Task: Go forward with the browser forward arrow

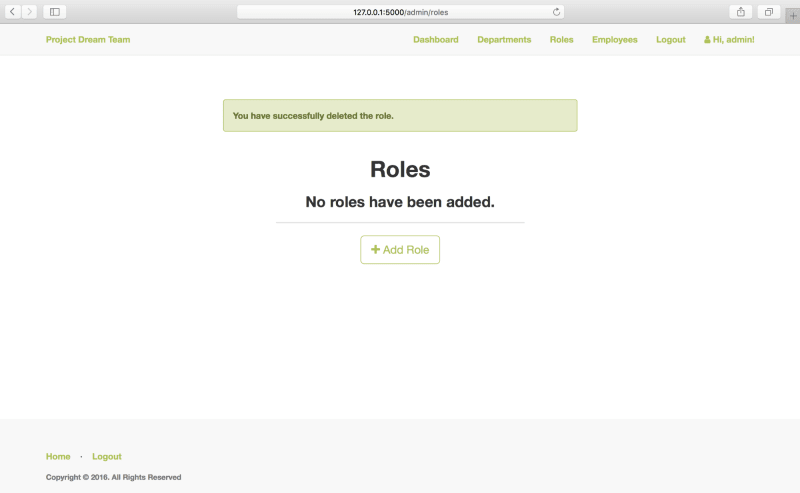Action: [x=29, y=11]
